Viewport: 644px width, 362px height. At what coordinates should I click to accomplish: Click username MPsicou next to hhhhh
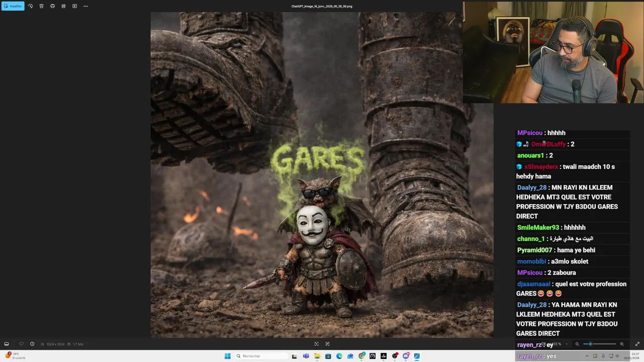pos(530,133)
